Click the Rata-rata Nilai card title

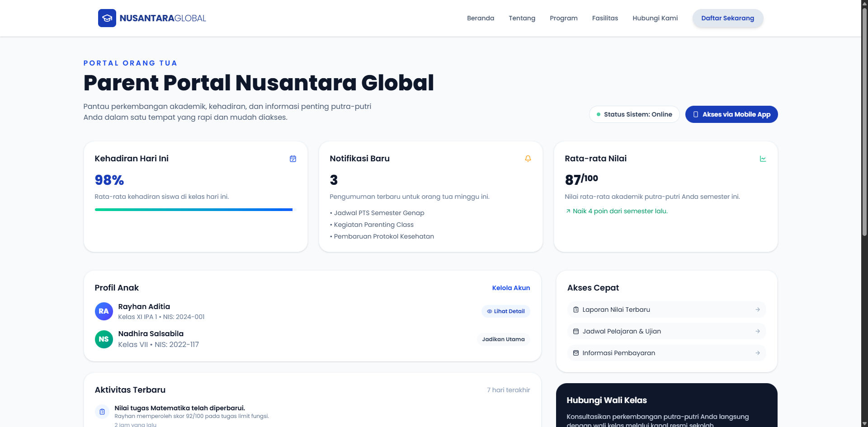[596, 159]
